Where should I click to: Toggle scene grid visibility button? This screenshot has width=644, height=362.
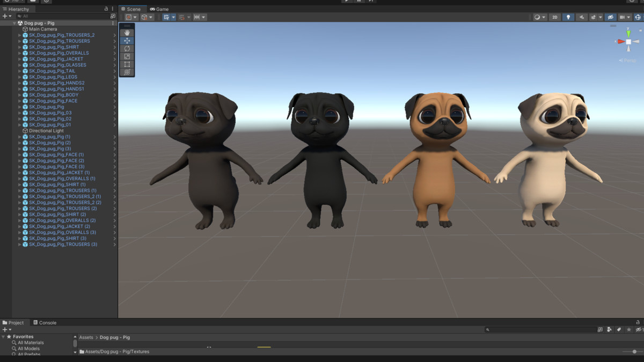point(166,17)
